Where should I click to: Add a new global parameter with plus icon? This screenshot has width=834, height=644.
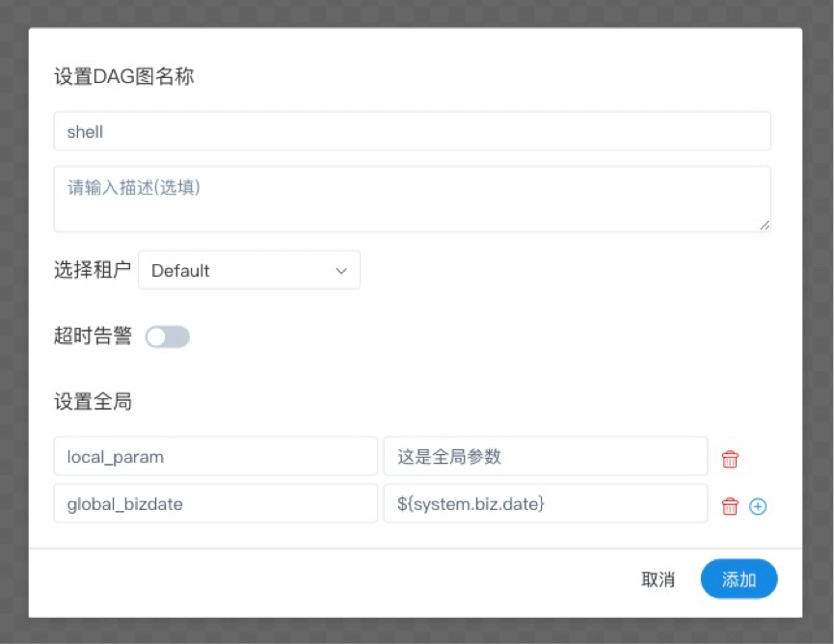(x=758, y=506)
